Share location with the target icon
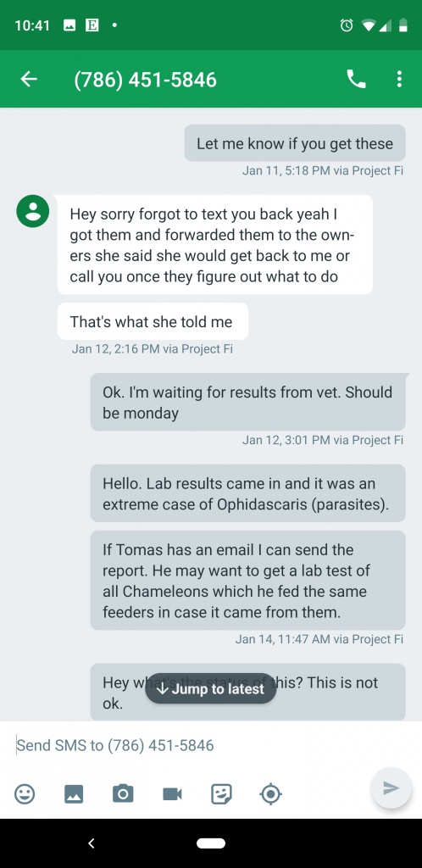422x868 pixels. pos(270,793)
